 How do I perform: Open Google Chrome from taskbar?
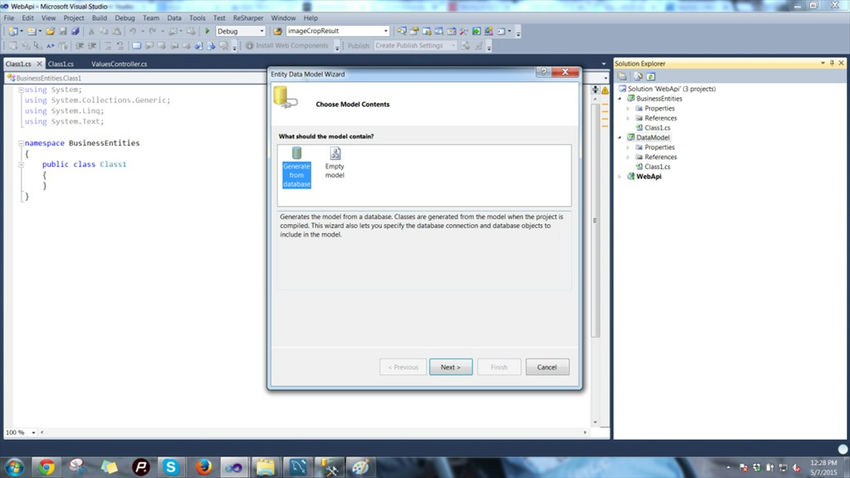[46, 467]
